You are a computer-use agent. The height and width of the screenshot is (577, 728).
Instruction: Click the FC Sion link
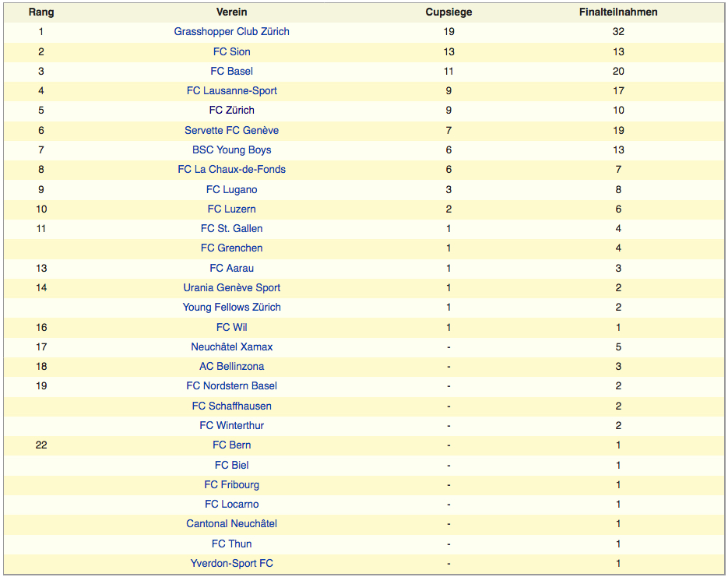click(x=231, y=51)
